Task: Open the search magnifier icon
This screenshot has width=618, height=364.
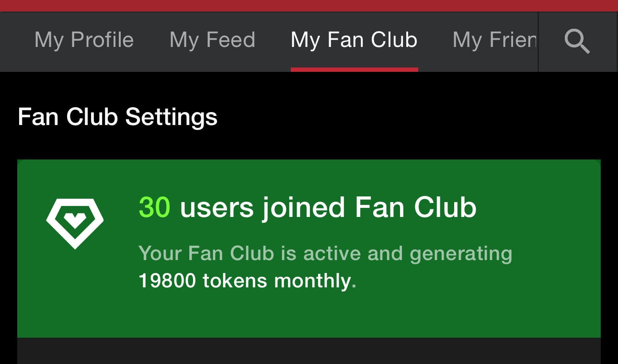Action: point(577,41)
